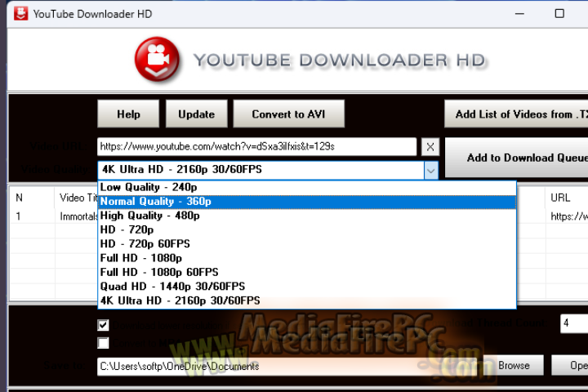Maximize the YouTube Downloader HD window
Viewport: 588px width, 392px height.
pos(559,14)
